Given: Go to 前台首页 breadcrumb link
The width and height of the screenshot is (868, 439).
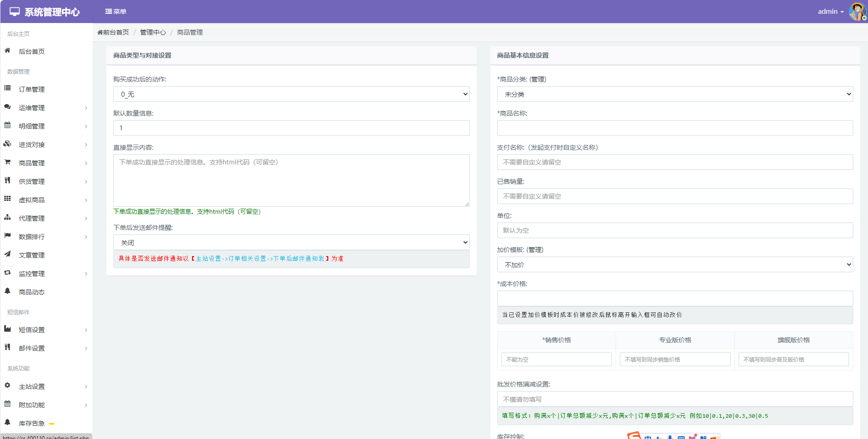Looking at the screenshot, I should click(x=113, y=32).
